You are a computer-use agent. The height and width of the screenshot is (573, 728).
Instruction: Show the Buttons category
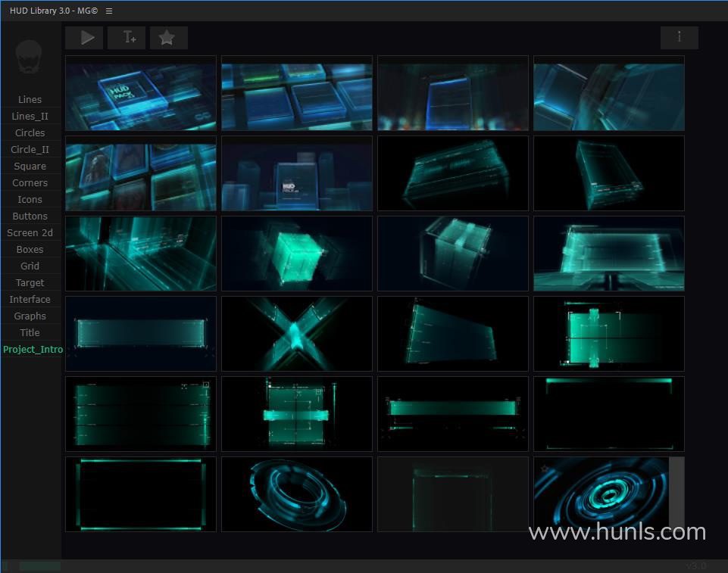(x=30, y=216)
